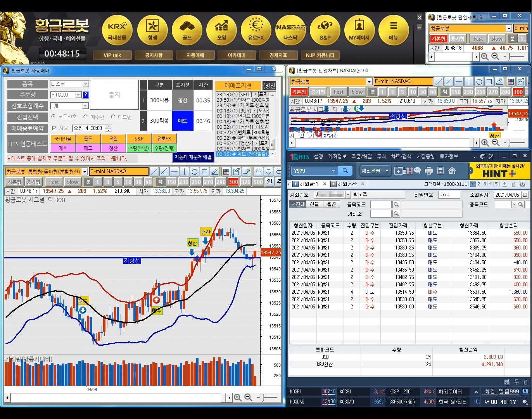Select 옵션 filter in 해외청산 panel
The image size is (532, 419).
pyautogui.click(x=331, y=204)
